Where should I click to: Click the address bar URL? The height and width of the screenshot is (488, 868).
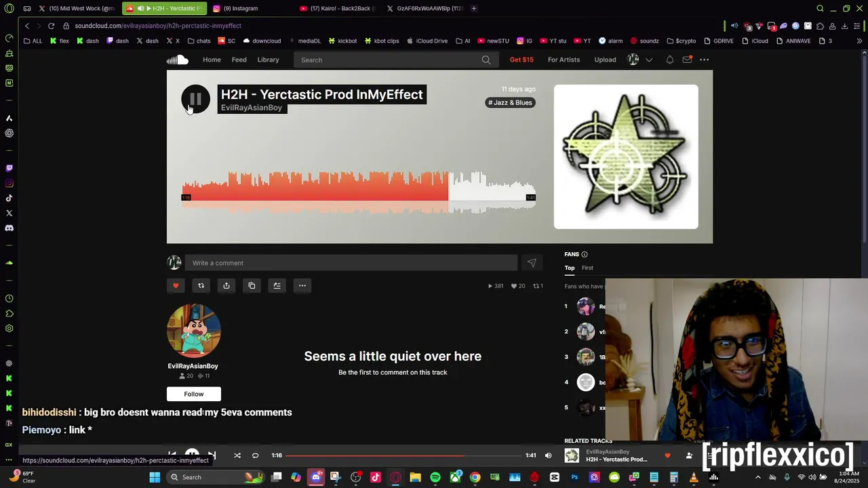158,26
